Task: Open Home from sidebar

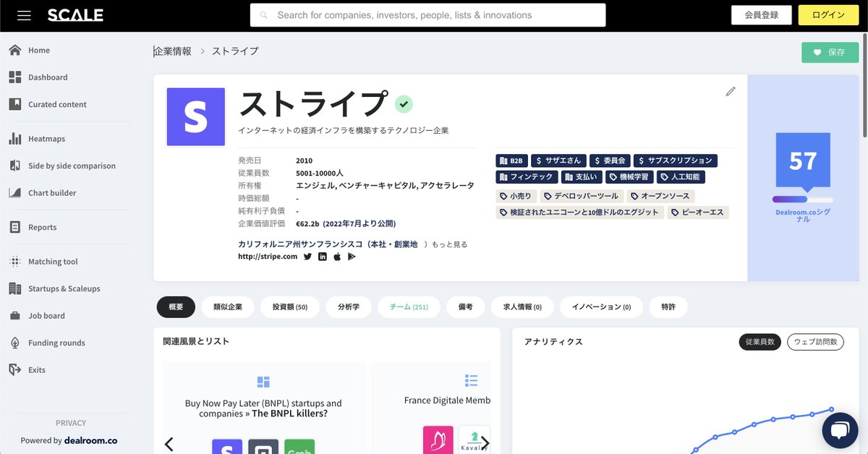Action: tap(39, 50)
